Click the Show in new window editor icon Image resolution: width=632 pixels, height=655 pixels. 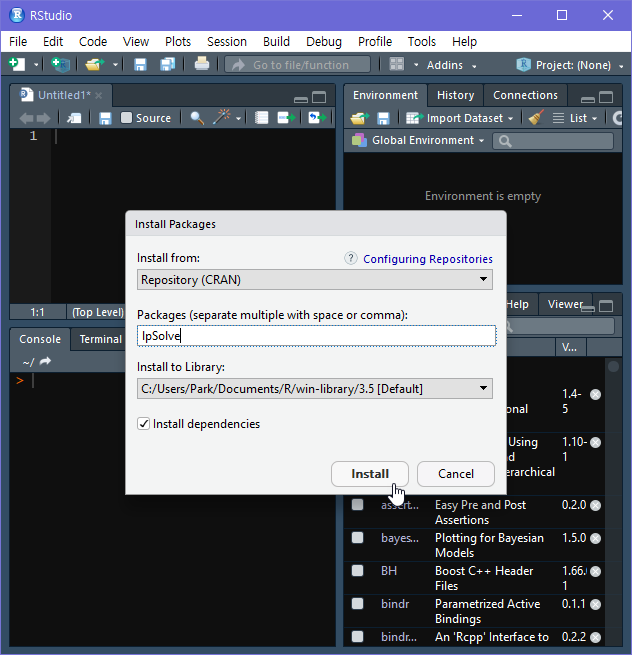click(74, 118)
